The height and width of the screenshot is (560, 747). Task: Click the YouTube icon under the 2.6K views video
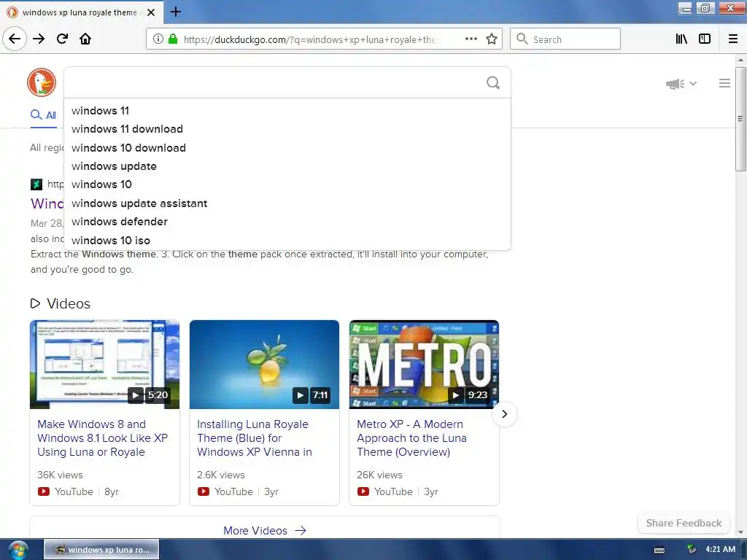204,491
